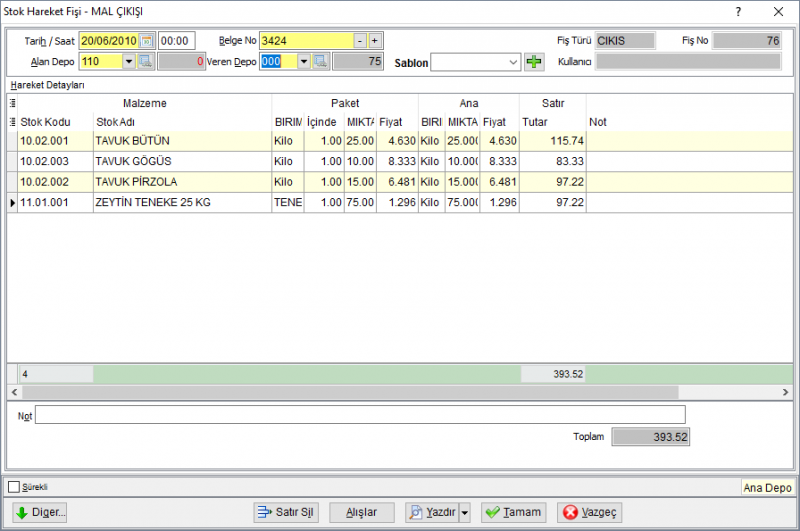800x531 pixels.
Task: Click the help question mark button
Action: 738,12
